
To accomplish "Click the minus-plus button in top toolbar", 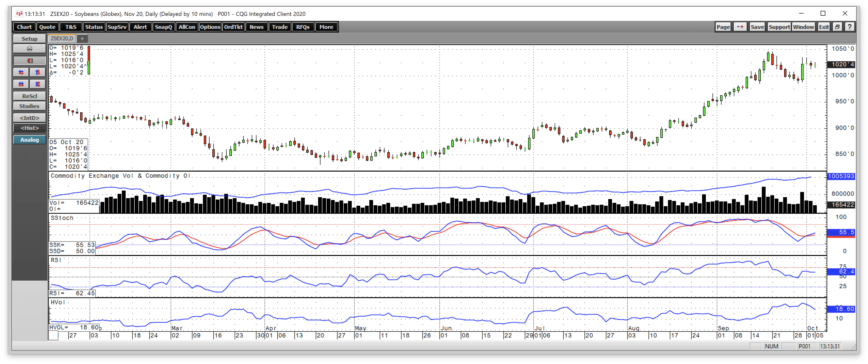I will [740, 27].
